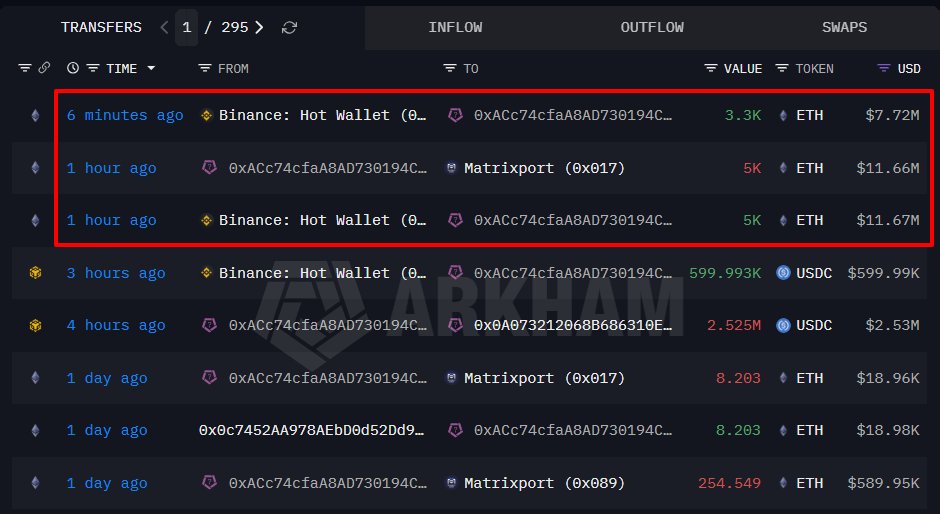Click ETH token icon in 254.549 row

pyautogui.click(x=783, y=483)
